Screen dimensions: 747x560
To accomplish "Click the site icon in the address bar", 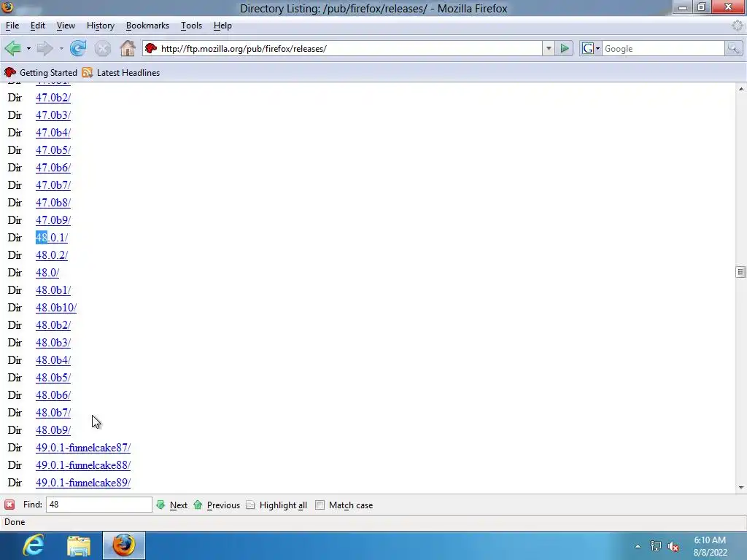I will click(151, 49).
